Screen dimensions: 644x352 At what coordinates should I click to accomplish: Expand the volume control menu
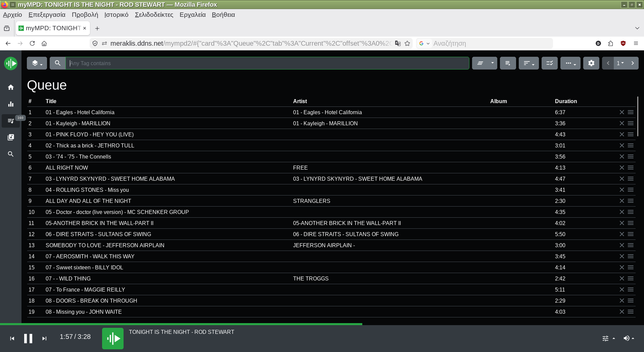point(629,338)
